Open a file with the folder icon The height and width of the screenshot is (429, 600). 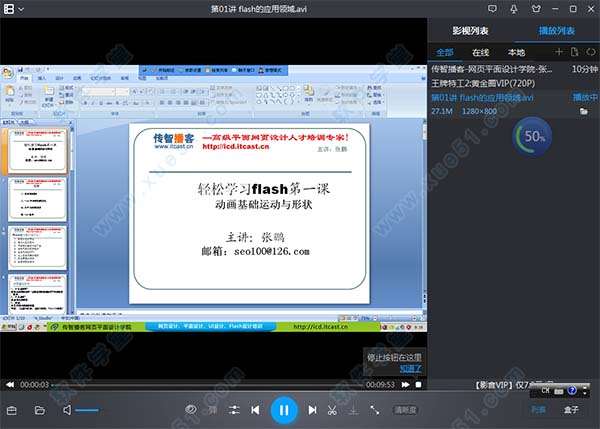[39, 410]
